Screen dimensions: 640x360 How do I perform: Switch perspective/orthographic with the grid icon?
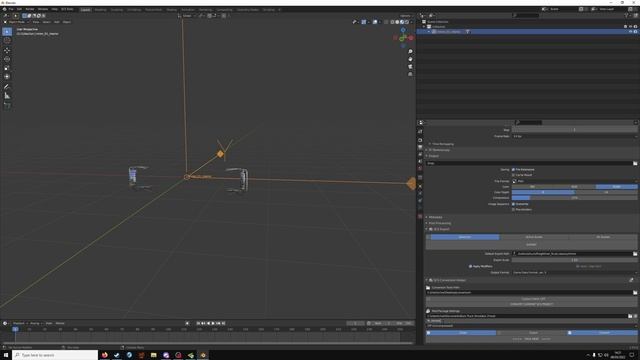tap(410, 74)
